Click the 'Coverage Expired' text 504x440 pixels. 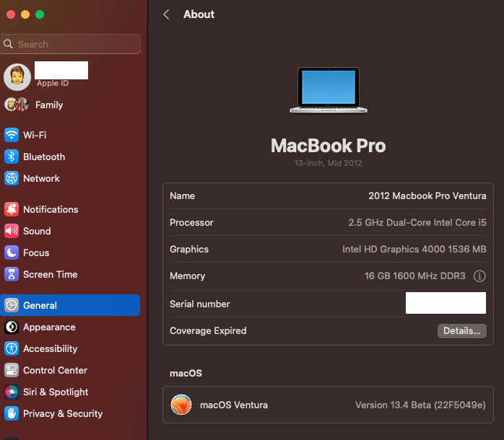208,330
